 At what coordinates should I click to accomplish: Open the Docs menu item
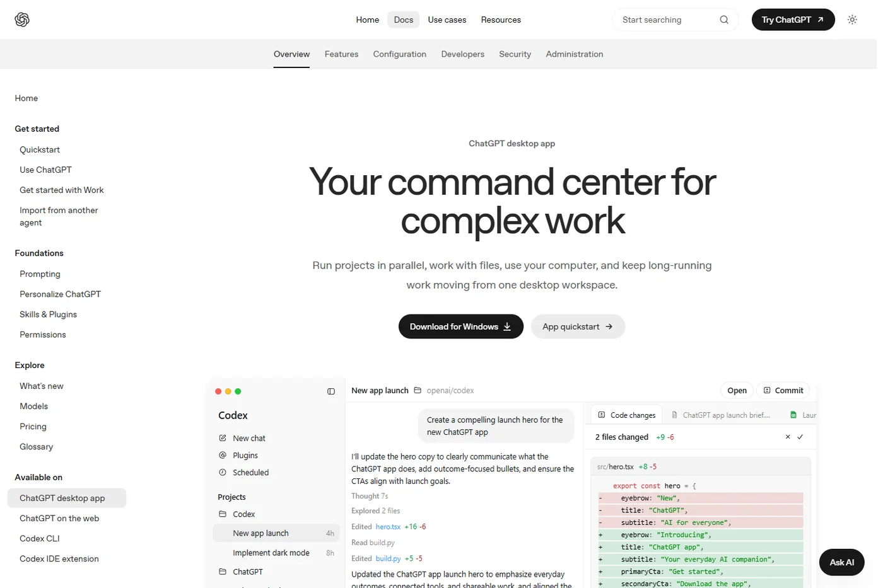[x=404, y=20]
